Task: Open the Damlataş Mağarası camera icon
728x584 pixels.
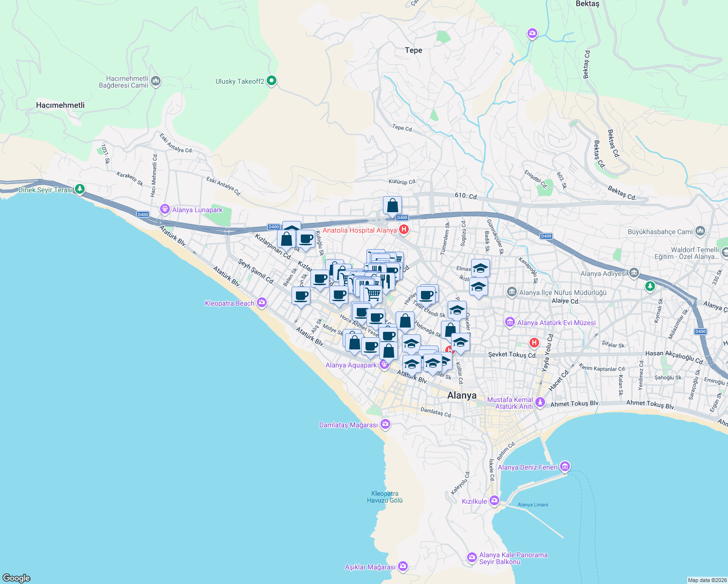Action: [385, 424]
